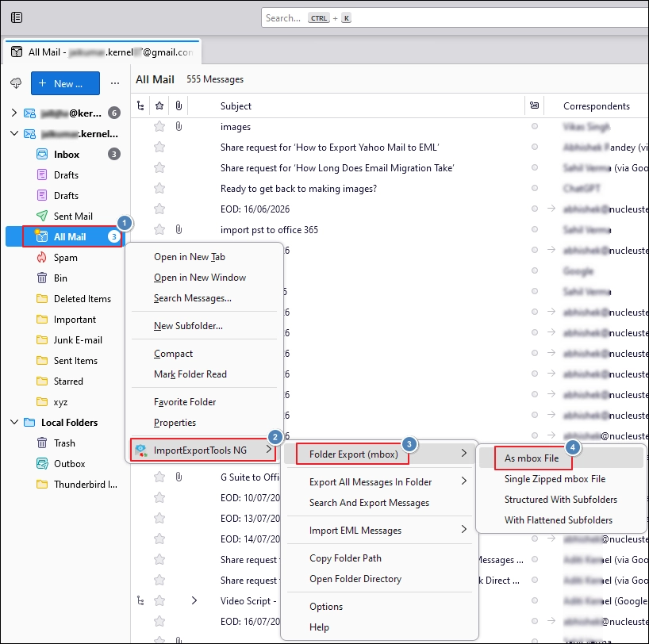Select the Important folder

[75, 320]
